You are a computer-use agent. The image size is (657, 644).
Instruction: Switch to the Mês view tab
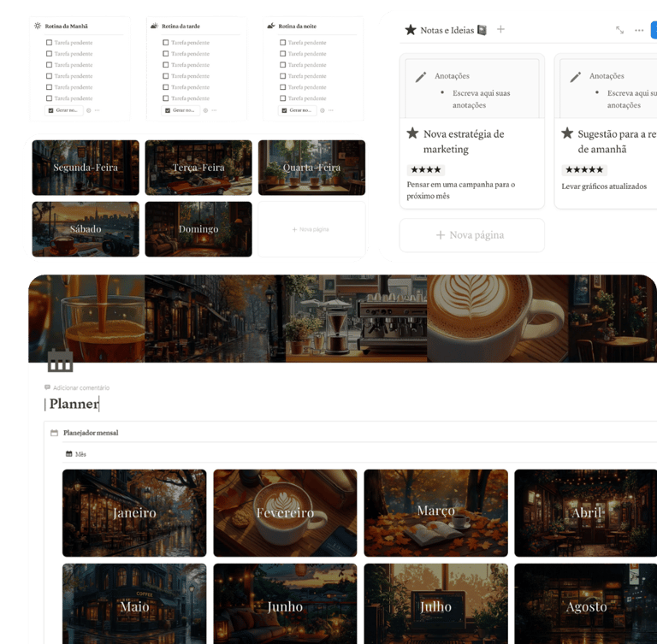[76, 454]
